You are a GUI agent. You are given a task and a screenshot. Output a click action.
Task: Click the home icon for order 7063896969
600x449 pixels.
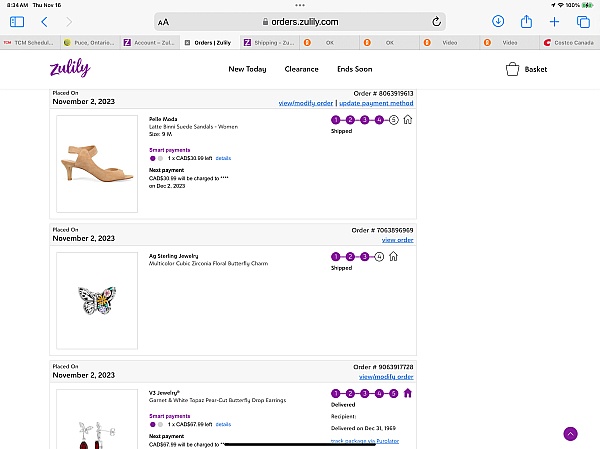point(393,256)
